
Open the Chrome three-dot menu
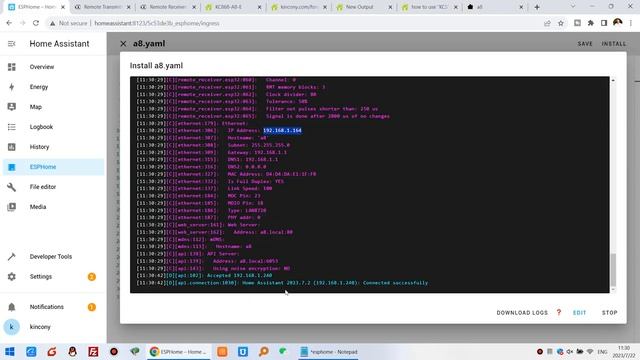[x=631, y=23]
